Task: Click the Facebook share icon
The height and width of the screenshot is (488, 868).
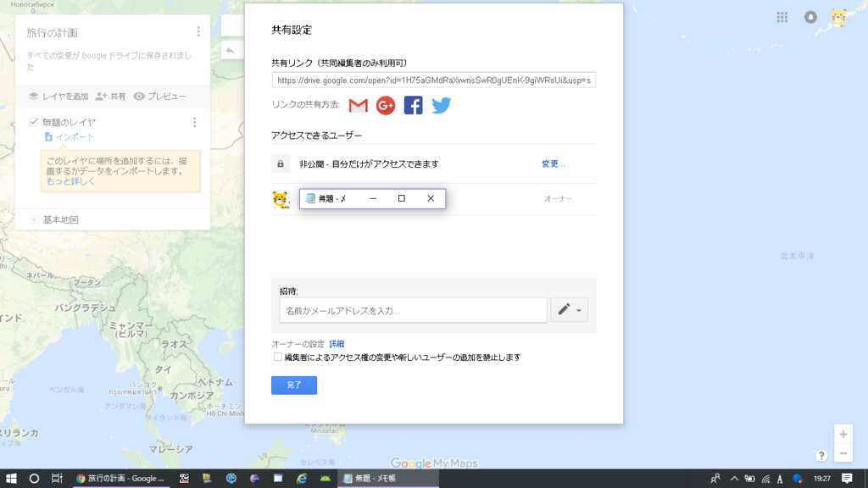Action: pos(413,106)
